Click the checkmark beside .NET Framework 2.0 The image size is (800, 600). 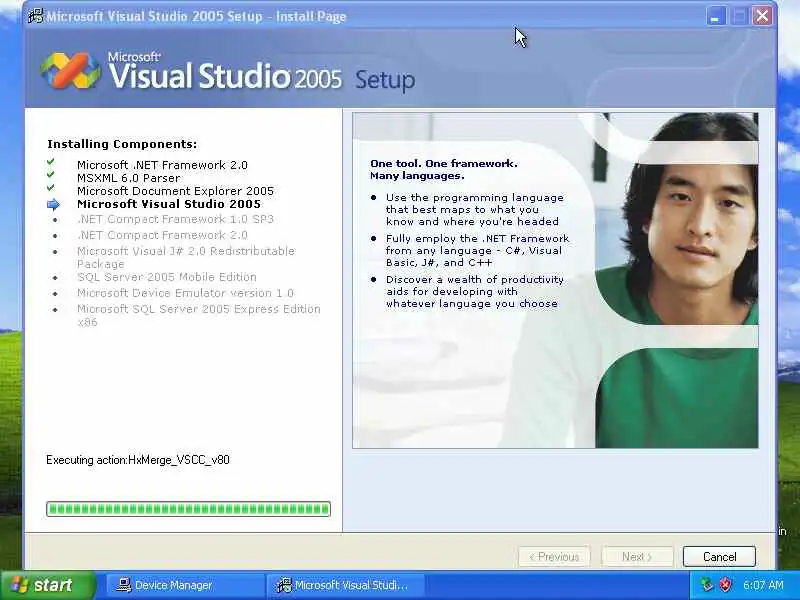pos(51,162)
